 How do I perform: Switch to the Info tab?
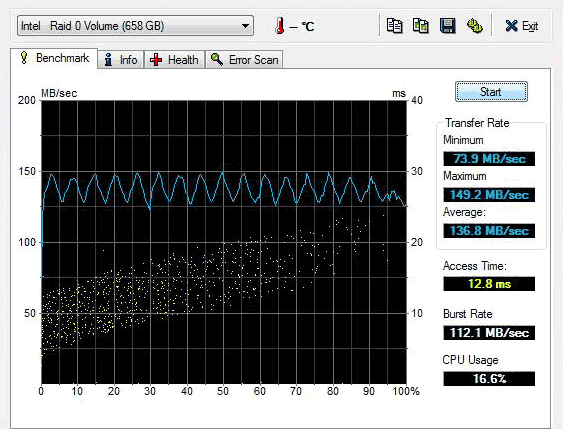[121, 60]
